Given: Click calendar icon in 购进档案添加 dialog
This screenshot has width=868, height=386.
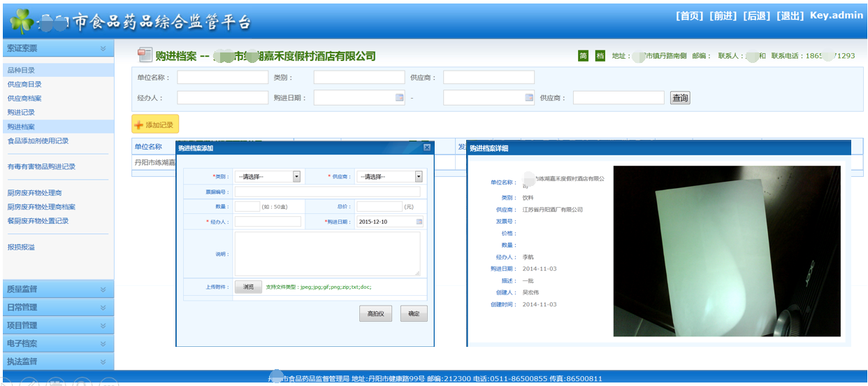Looking at the screenshot, I should [419, 222].
